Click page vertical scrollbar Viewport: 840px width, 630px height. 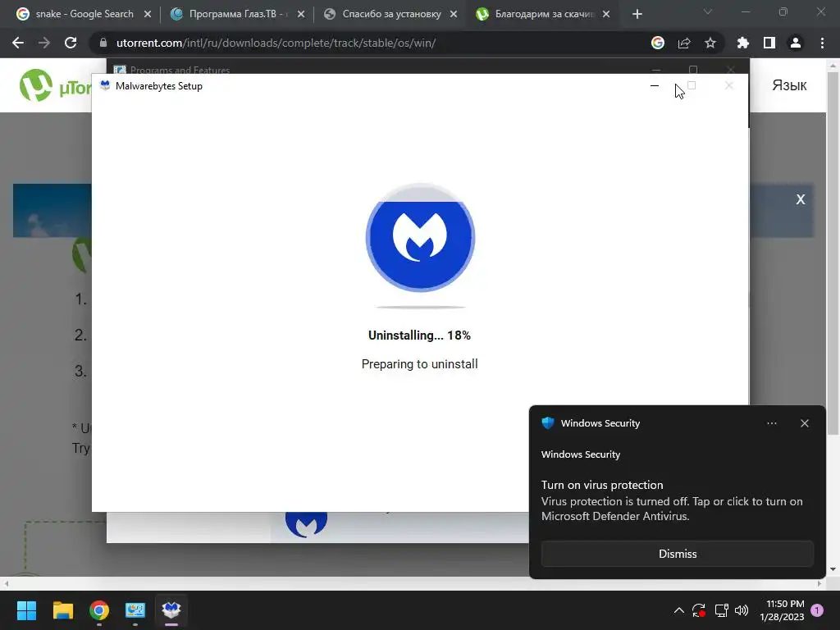pos(833,254)
